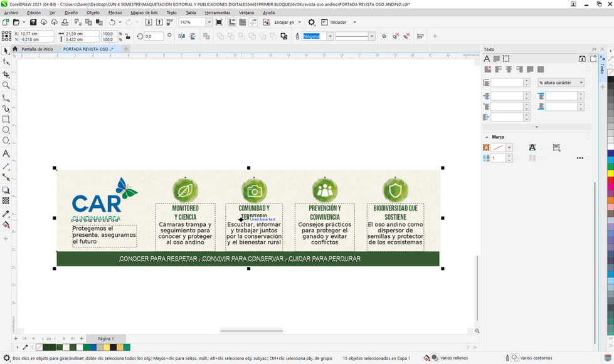Expand the line style dropdown
This screenshot has height=364, width=614.
pyautogui.click(x=372, y=36)
